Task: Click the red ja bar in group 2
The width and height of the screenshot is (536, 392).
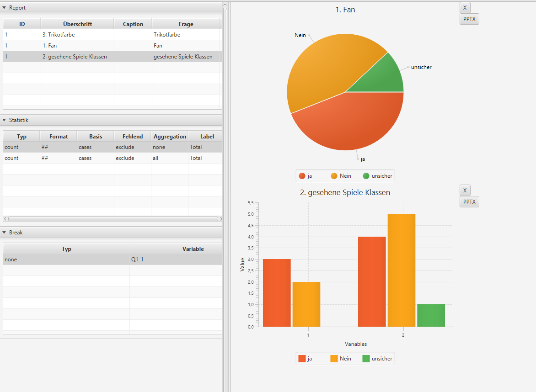Action: tap(372, 282)
